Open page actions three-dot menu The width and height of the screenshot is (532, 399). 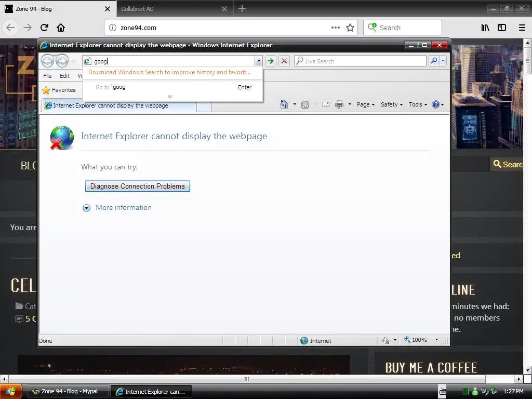(336, 28)
